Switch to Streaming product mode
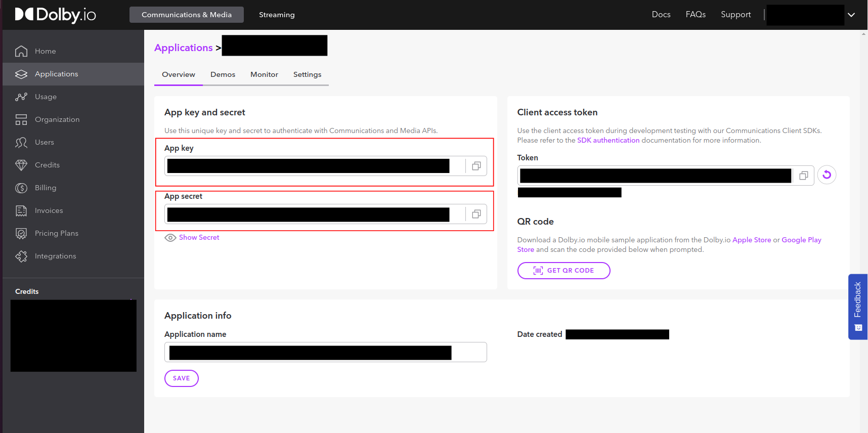Image resolution: width=868 pixels, height=433 pixels. tap(277, 15)
